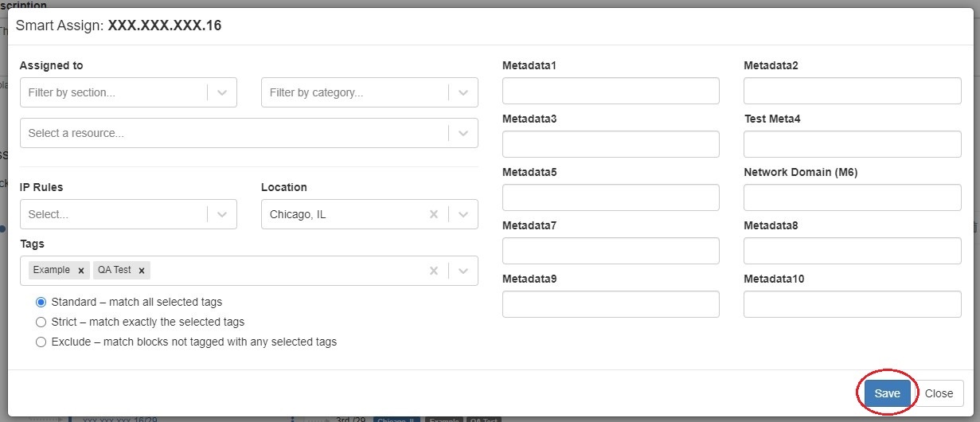
Task: Select Exclude blocks not tagged option
Action: 41,342
